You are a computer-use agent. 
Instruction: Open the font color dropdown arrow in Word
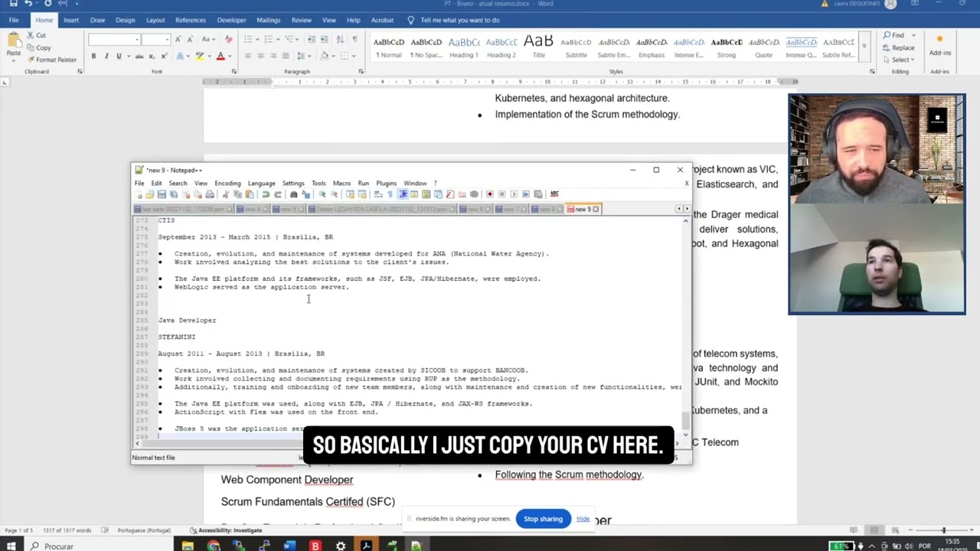[230, 56]
